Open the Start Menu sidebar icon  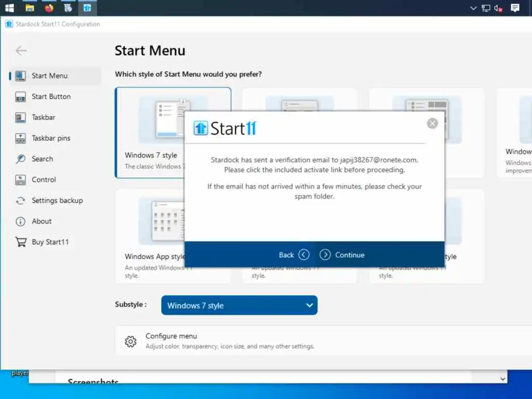20,76
